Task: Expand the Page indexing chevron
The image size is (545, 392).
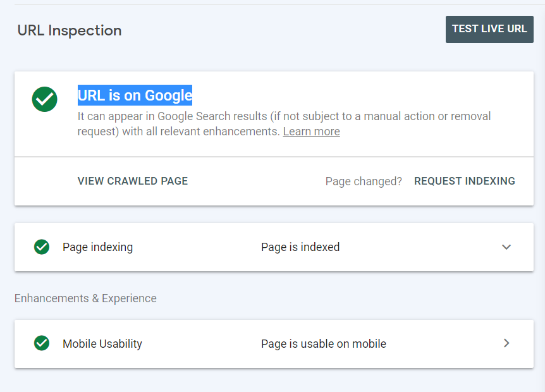Action: click(506, 247)
